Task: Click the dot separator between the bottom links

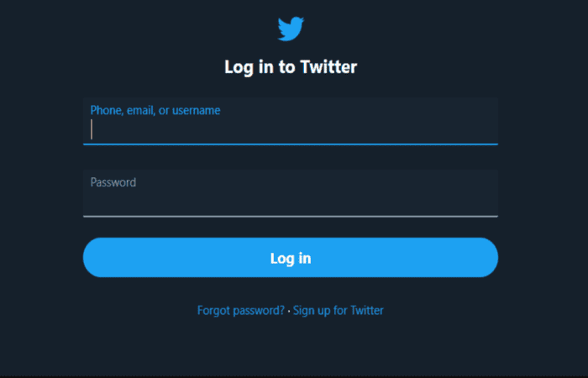Action: 289,312
